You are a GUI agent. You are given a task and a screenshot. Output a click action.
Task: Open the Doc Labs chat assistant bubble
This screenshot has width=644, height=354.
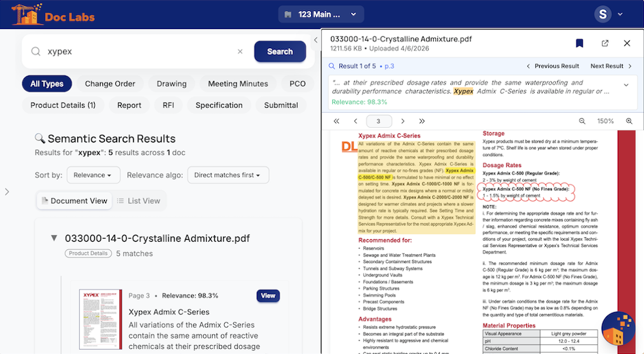[618, 328]
